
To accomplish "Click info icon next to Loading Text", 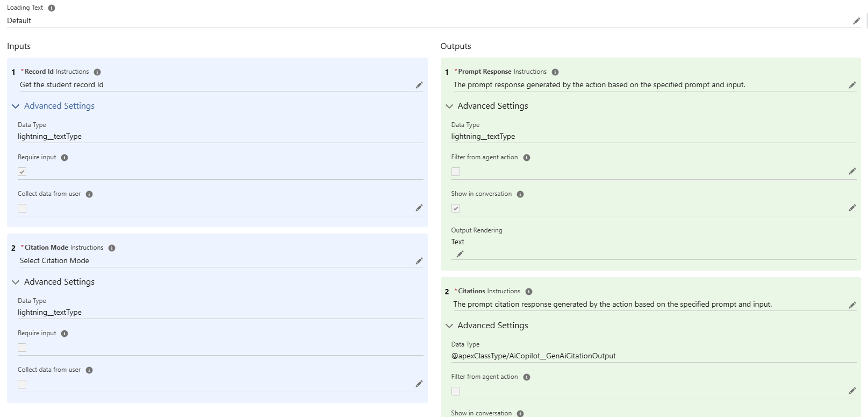I will (x=52, y=8).
